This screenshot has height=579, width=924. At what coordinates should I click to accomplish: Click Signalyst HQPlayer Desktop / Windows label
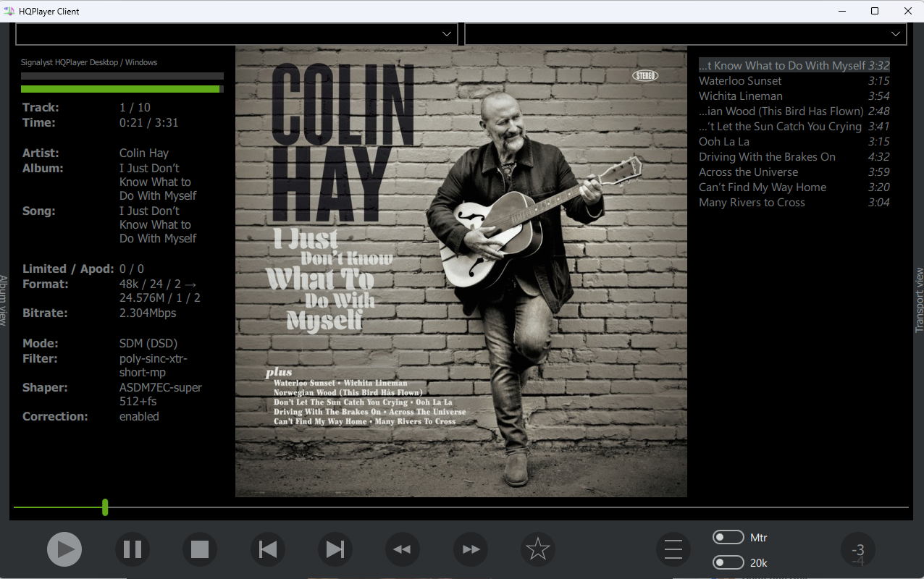[89, 62]
